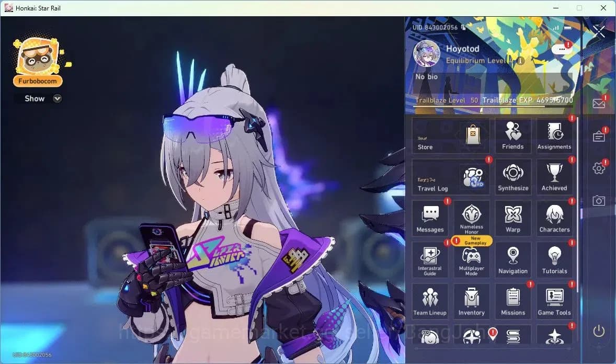This screenshot has height=364, width=616.
Task: Copy the UID with the copy icon
Action: 464,27
